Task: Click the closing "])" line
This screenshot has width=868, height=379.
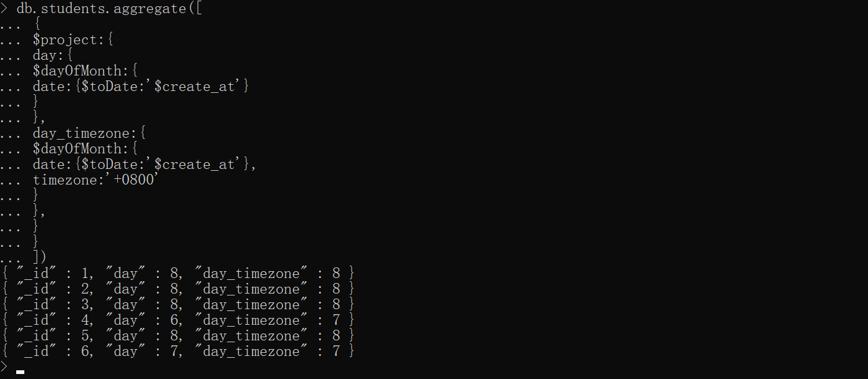Action: point(39,257)
